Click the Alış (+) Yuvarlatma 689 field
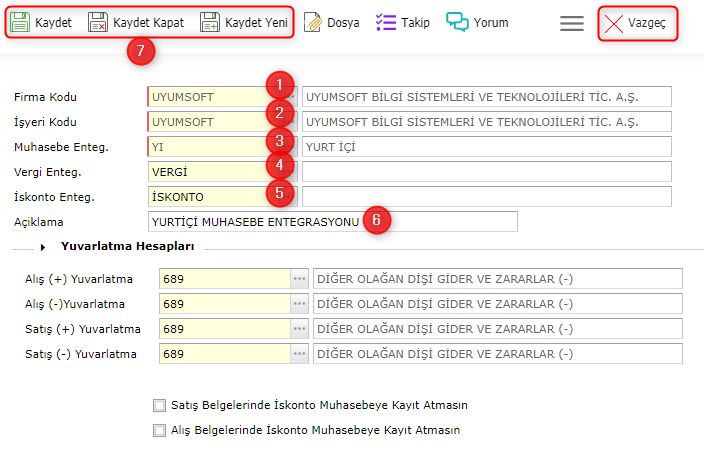Image resolution: width=704 pixels, height=454 pixels. pyautogui.click(x=224, y=279)
